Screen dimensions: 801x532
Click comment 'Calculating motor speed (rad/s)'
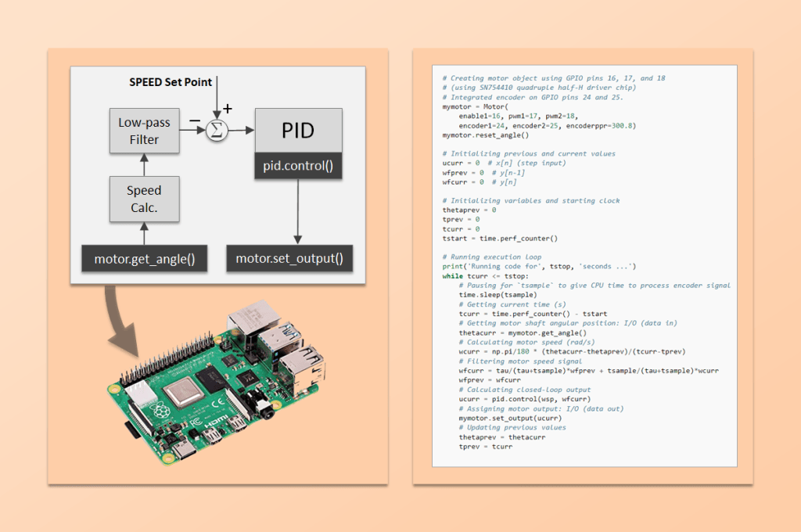tap(526, 342)
